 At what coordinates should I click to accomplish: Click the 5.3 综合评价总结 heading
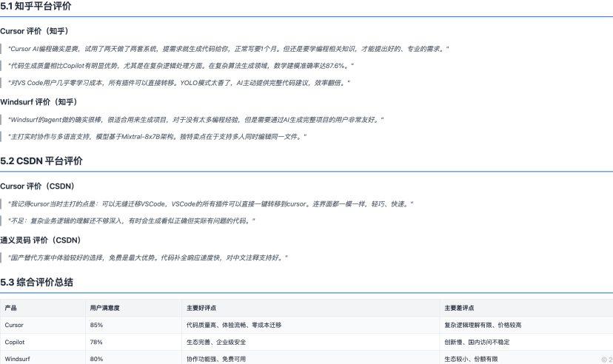37,282
